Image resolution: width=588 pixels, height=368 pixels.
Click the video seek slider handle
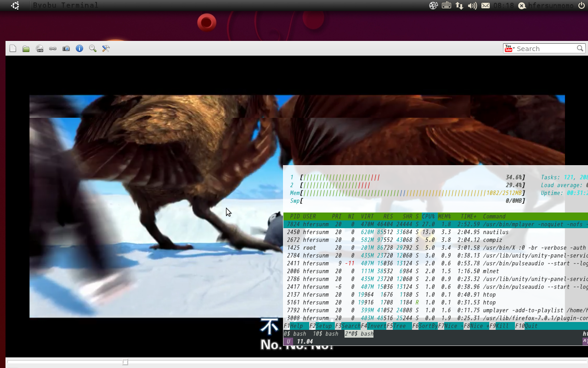click(x=125, y=362)
